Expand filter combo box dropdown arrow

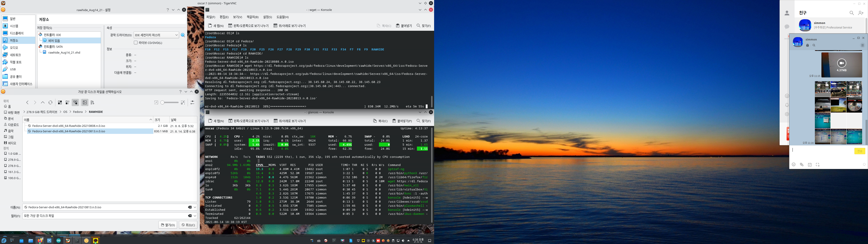tap(195, 216)
